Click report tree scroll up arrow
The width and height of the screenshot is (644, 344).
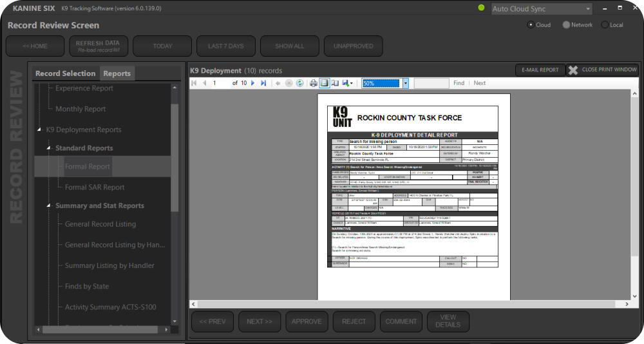coord(175,88)
